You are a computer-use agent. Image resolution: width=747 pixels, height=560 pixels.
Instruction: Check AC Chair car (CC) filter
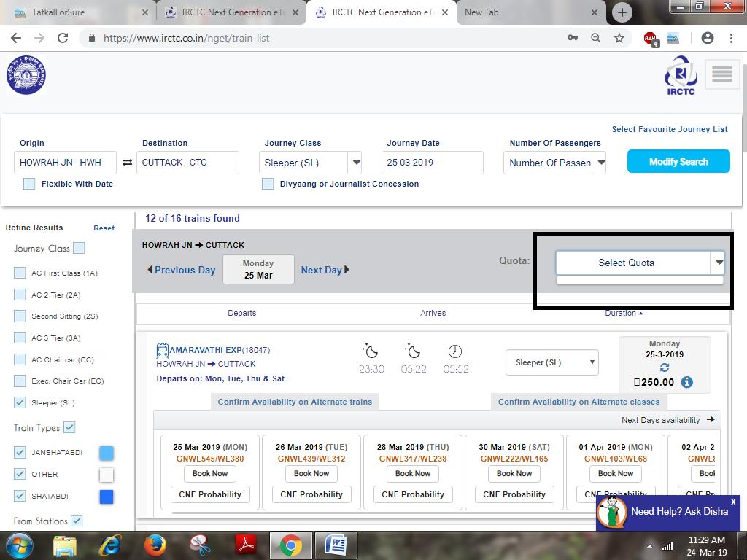20,359
